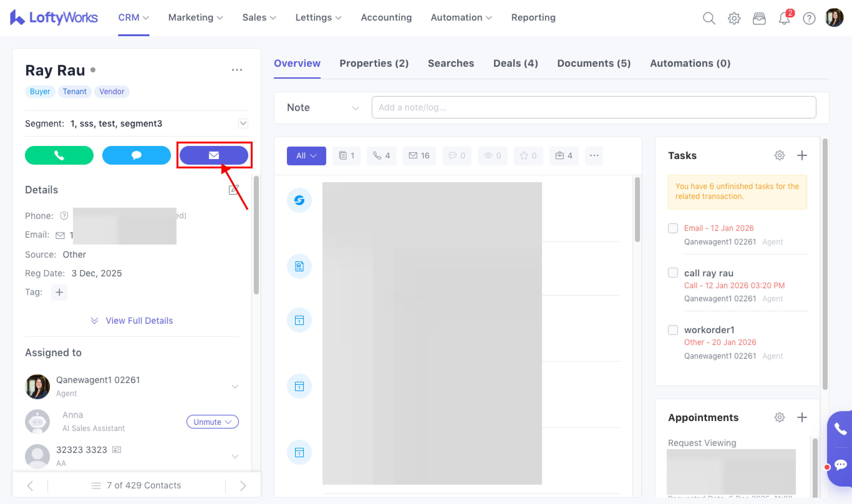Image resolution: width=852 pixels, height=504 pixels.
Task: Click the green phone call button
Action: (x=59, y=155)
